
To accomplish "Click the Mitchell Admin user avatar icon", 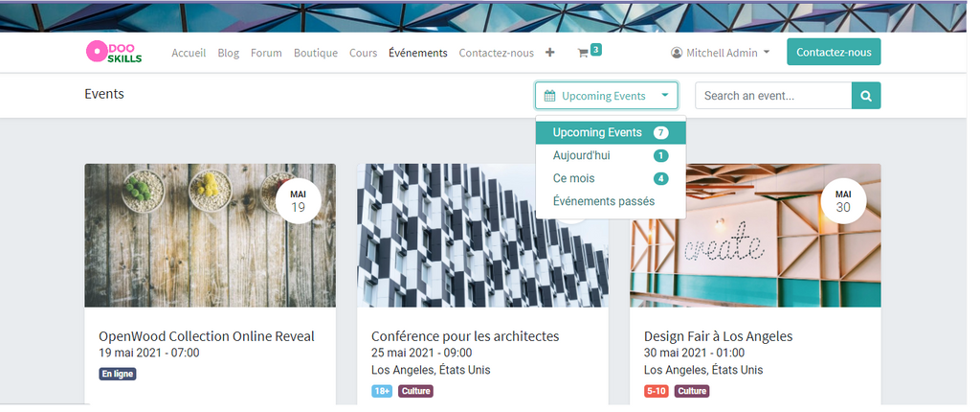I will [x=677, y=54].
